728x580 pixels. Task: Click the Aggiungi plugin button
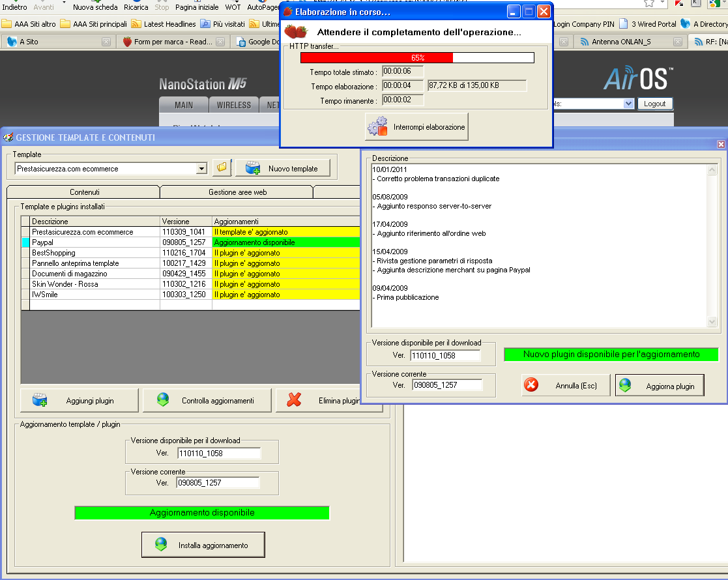point(80,400)
